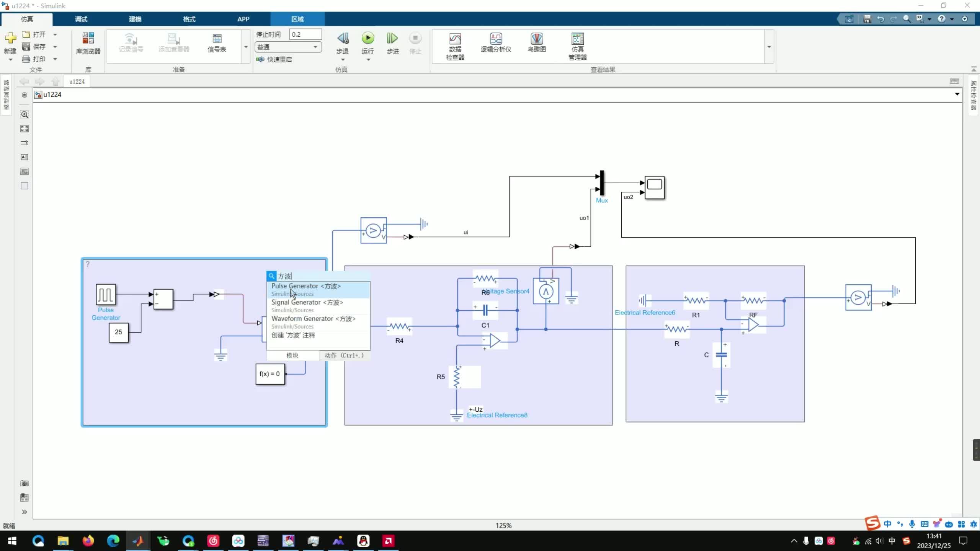Switch to the Debug ribbon tab
This screenshot has height=551, width=980.
(x=81, y=19)
